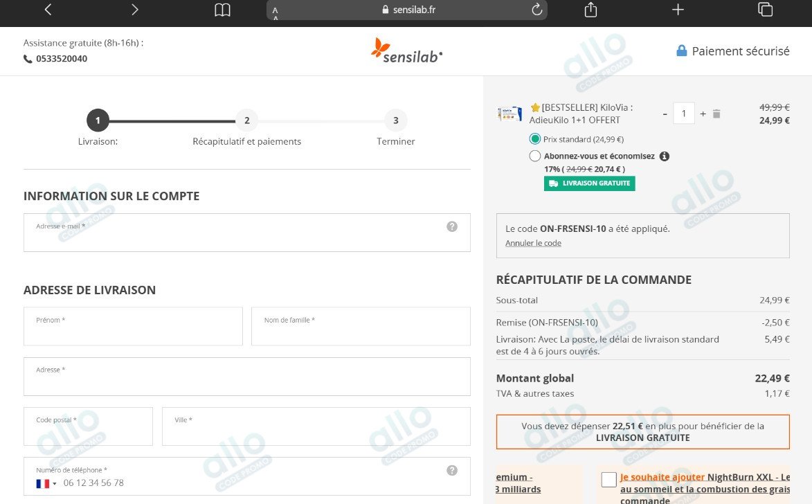Viewport: 812px width, 504px height.
Task: Click the Remise (ON-FRSENSI-10) line
Action: (x=642, y=322)
